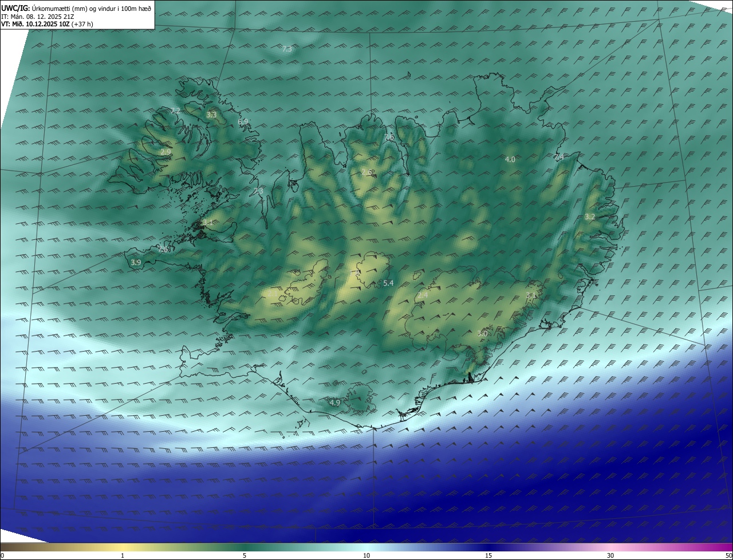Click the "UWC/IG: Úrkomumætti (mm)" title line

[76, 8]
